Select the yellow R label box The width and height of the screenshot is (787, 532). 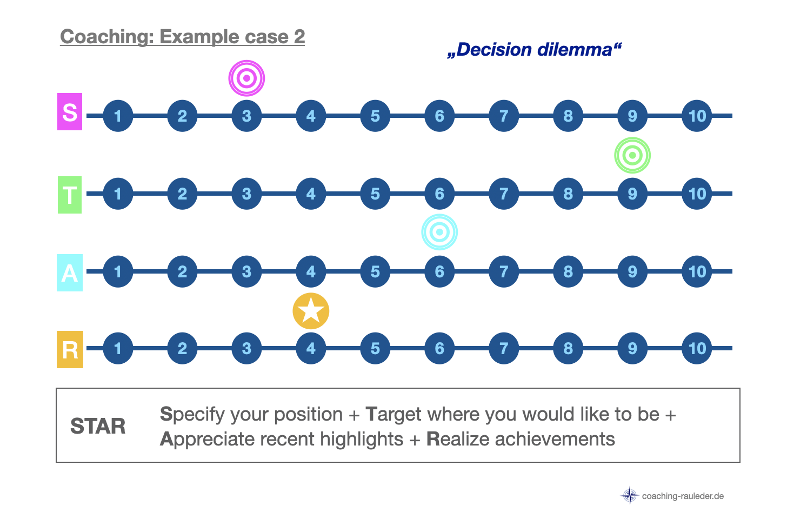(x=70, y=350)
